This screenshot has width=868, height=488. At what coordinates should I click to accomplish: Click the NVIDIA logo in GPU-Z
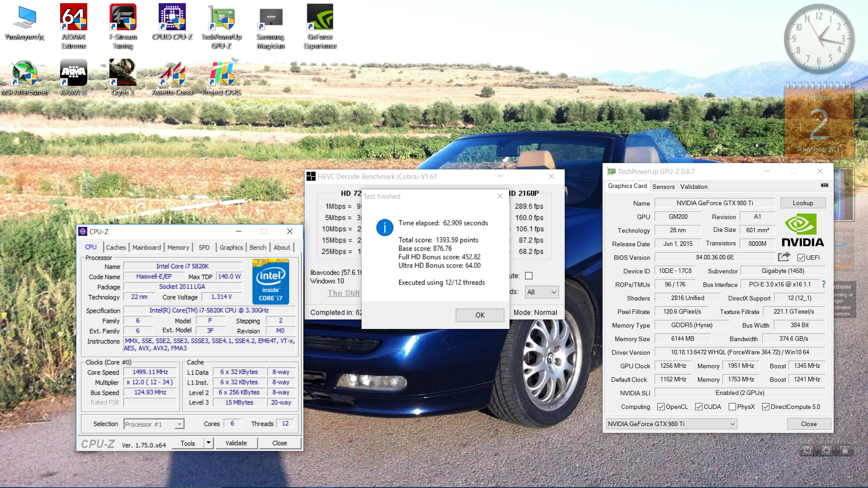[x=803, y=230]
